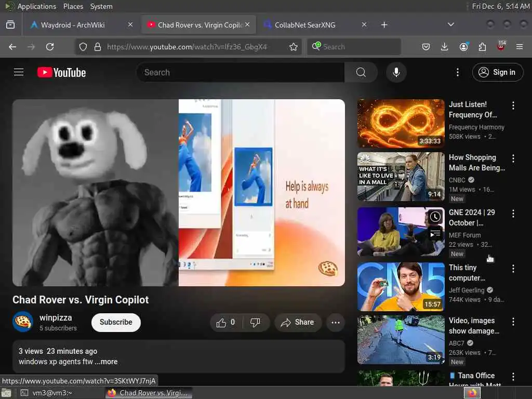Open the Places menu
532x399 pixels.
pos(73,6)
